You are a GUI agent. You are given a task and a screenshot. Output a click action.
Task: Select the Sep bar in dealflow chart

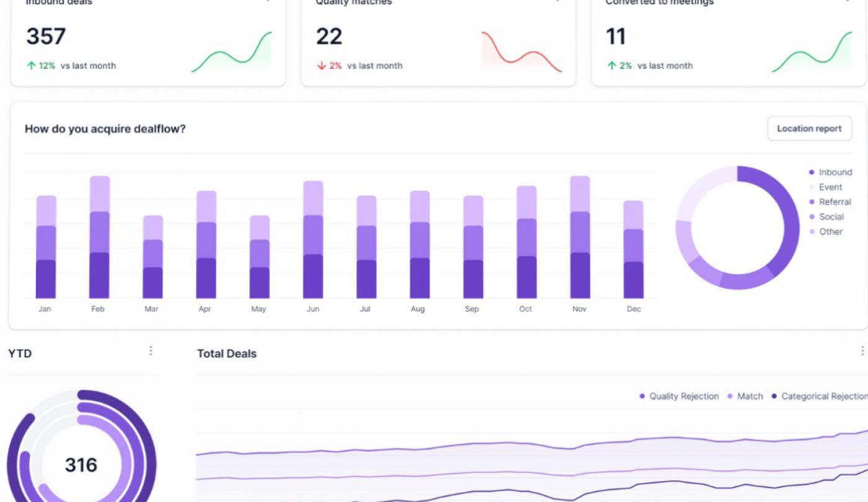473,247
